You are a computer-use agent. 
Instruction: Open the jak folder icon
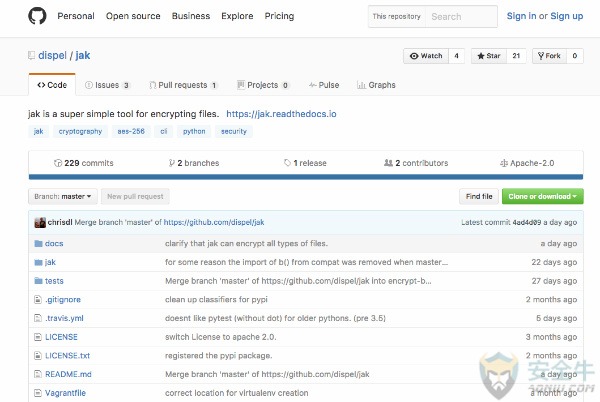pyautogui.click(x=38, y=262)
